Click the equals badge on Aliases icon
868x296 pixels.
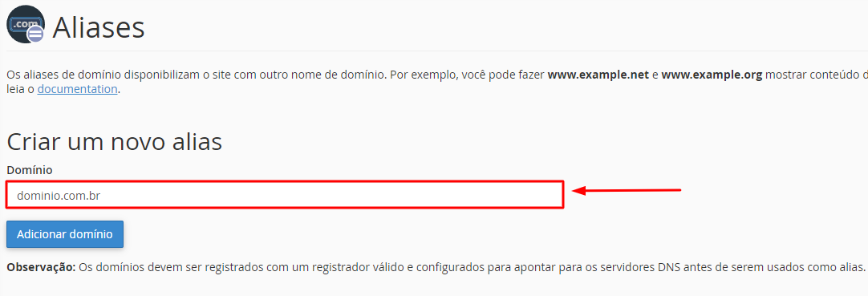tap(36, 34)
